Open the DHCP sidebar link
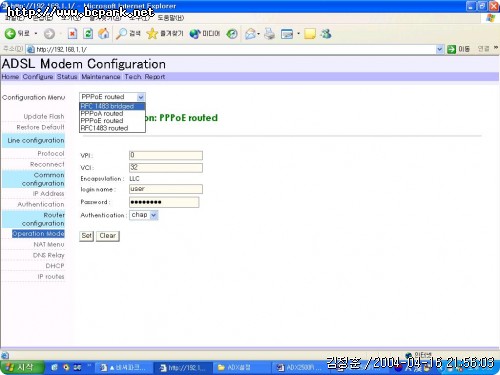The image size is (500, 375). pyautogui.click(x=55, y=266)
